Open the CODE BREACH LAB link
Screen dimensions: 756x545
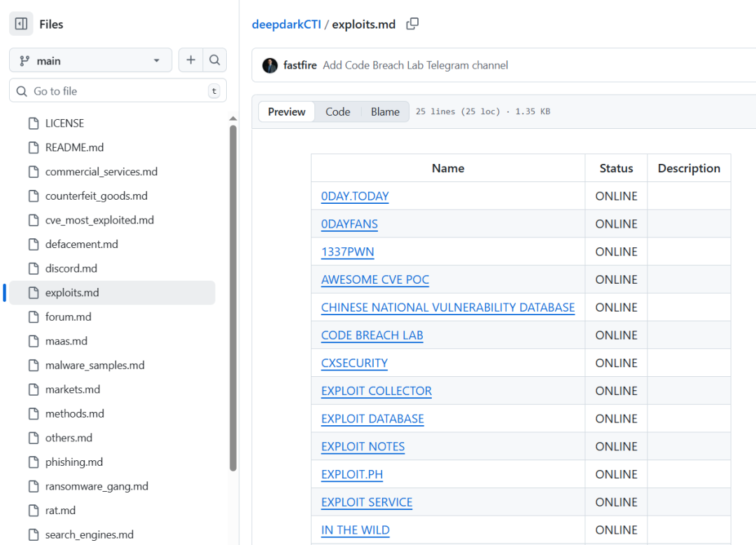tap(372, 336)
